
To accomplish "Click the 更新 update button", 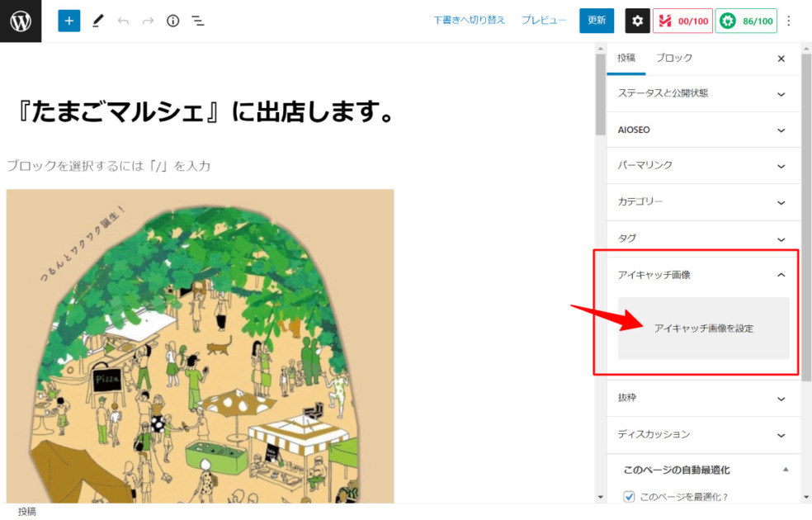I will pyautogui.click(x=597, y=21).
